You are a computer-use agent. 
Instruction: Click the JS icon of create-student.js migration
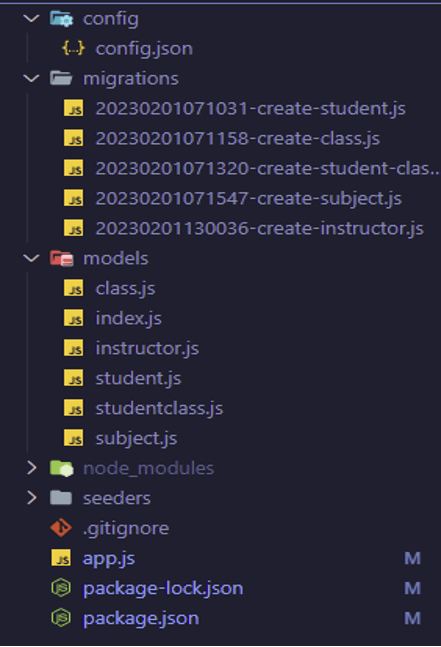click(x=73, y=108)
